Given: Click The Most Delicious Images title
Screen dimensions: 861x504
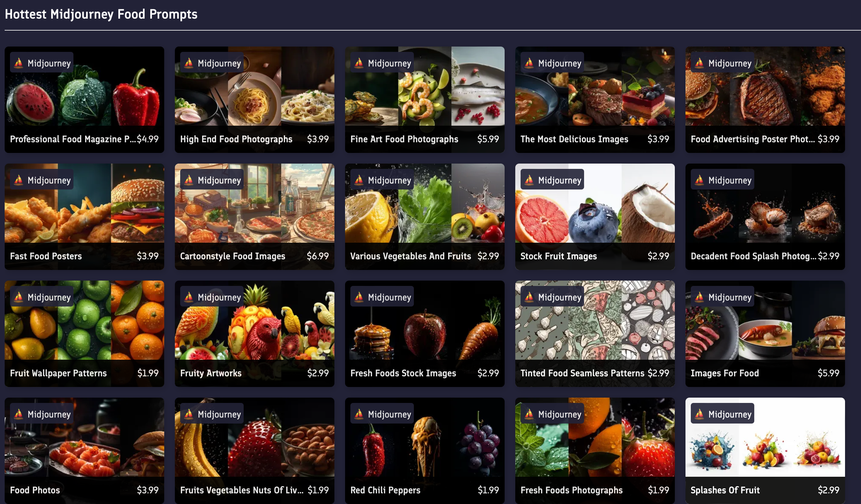Looking at the screenshot, I should (574, 139).
